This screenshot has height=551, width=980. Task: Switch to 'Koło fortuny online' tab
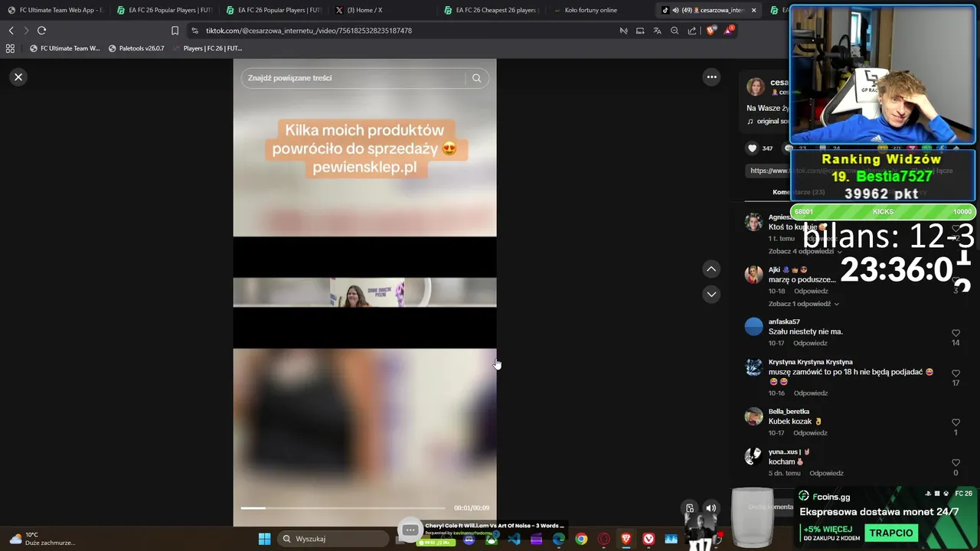(x=601, y=10)
